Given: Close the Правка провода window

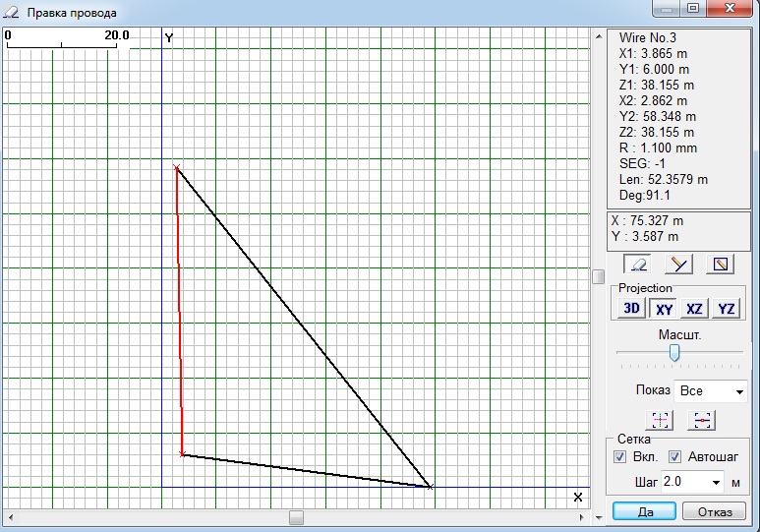Looking at the screenshot, I should pos(730,8).
